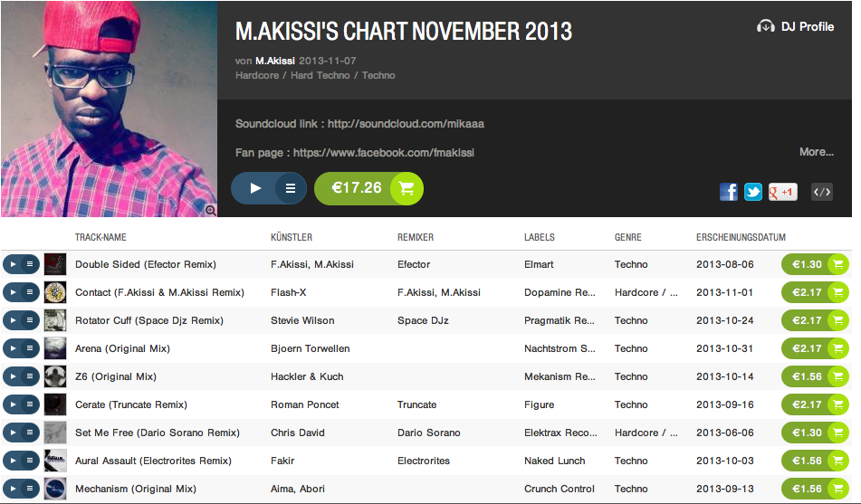Add Arena (Original Mix) to the queue
Image resolution: width=861 pixels, height=504 pixels.
point(30,348)
